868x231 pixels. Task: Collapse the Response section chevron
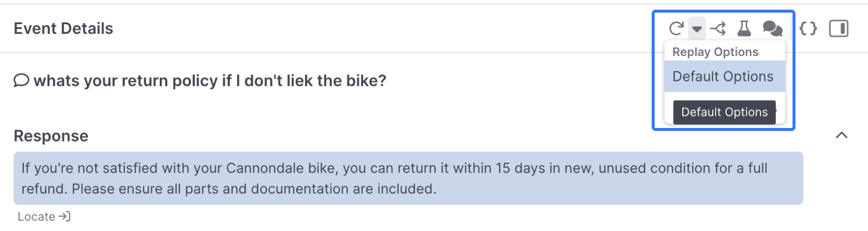842,135
